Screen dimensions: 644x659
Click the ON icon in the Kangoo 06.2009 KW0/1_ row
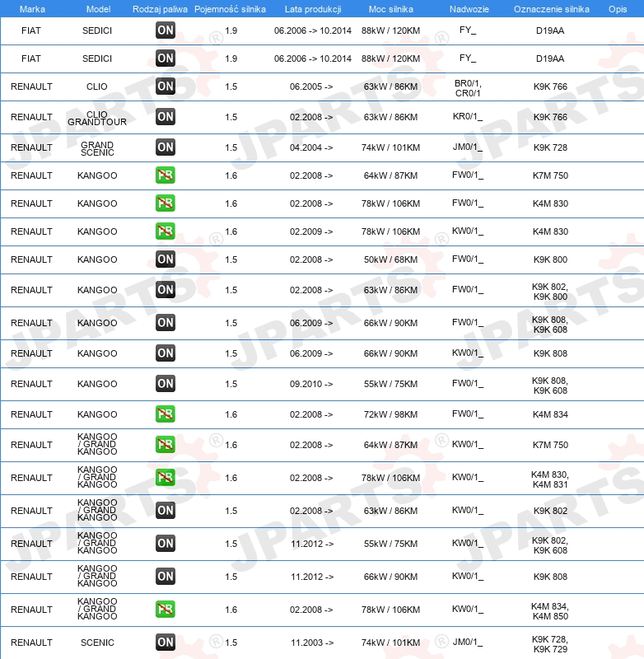click(165, 353)
